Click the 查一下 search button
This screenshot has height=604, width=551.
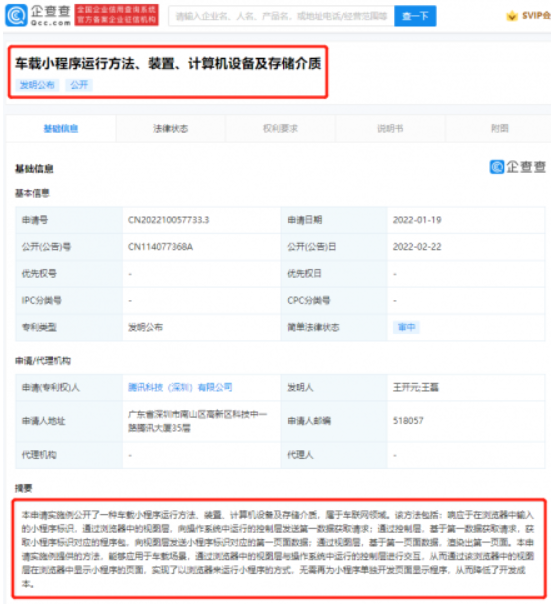click(x=415, y=16)
